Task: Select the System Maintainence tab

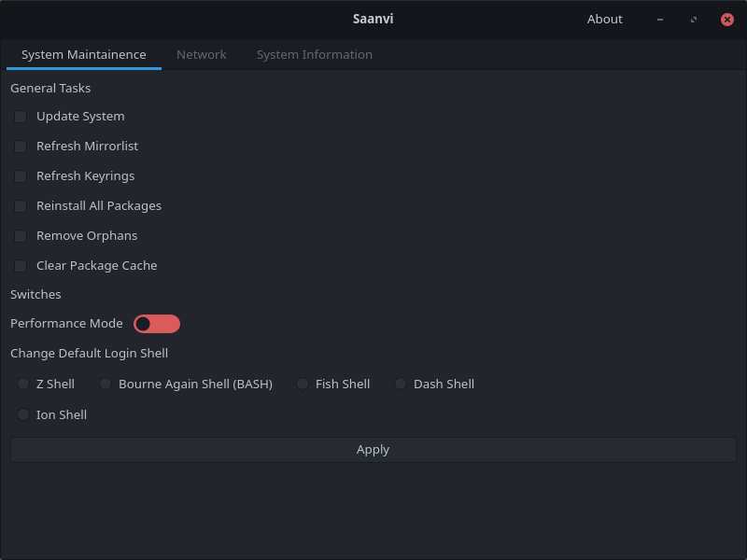Action: tap(84, 55)
